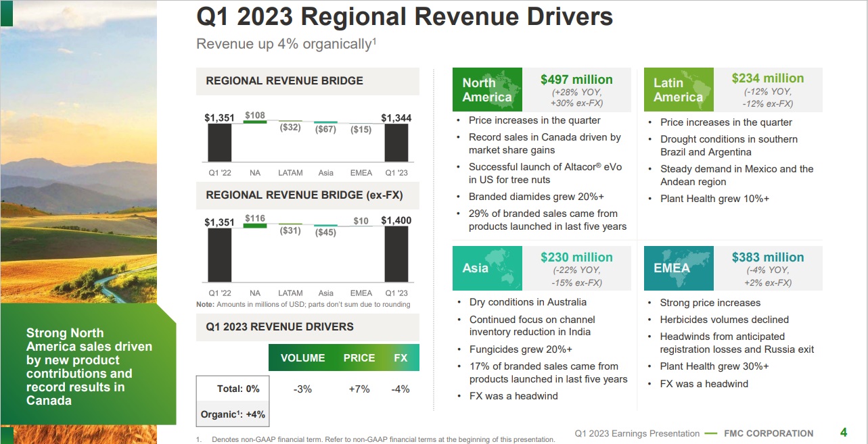This screenshot has height=444, width=868.
Task: Click the VOLUME column header
Action: [302, 358]
